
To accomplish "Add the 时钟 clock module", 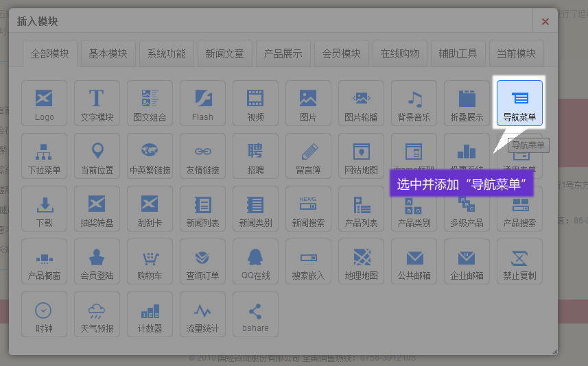I will [44, 315].
